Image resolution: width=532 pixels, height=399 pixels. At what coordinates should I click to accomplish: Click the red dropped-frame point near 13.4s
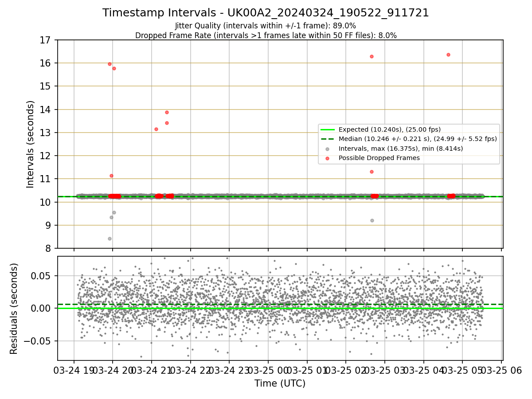tap(167, 123)
